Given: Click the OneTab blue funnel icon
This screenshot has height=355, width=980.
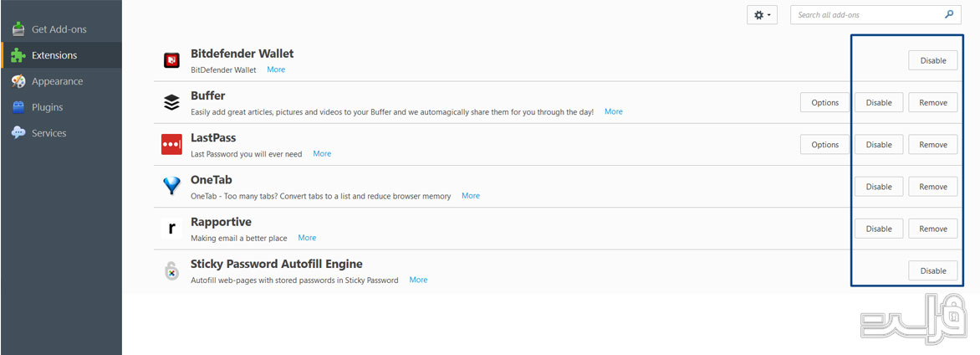Looking at the screenshot, I should click(x=171, y=186).
